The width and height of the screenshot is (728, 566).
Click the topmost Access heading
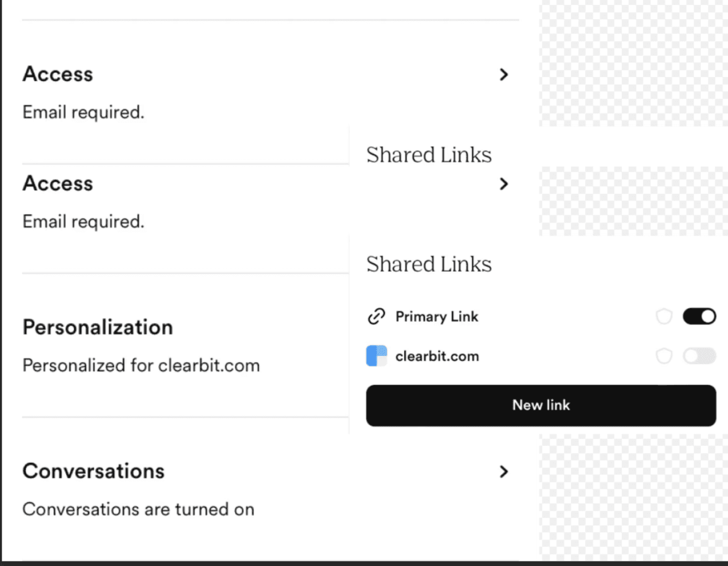click(58, 74)
